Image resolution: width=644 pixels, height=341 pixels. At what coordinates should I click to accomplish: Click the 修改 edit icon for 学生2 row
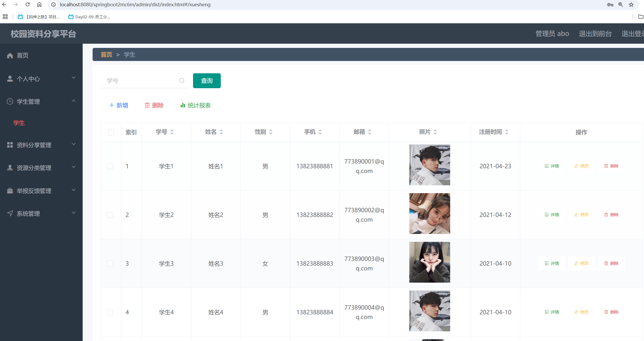coord(576,215)
